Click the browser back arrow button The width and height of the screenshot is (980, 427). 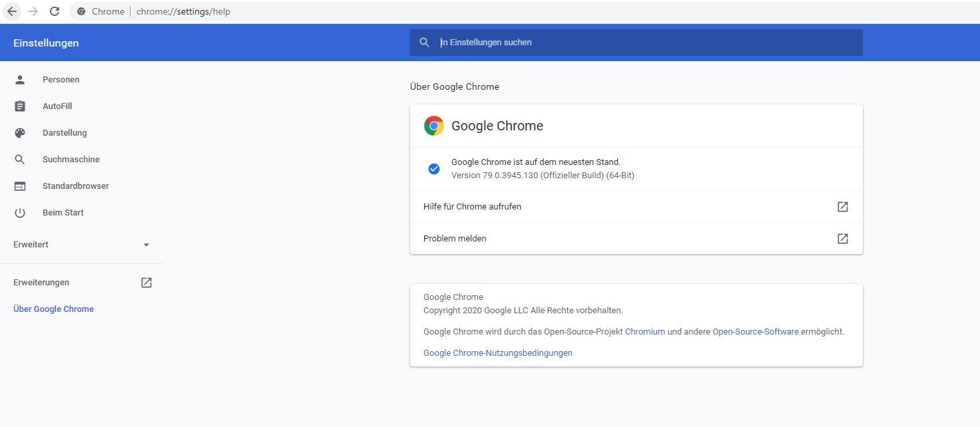click(12, 11)
